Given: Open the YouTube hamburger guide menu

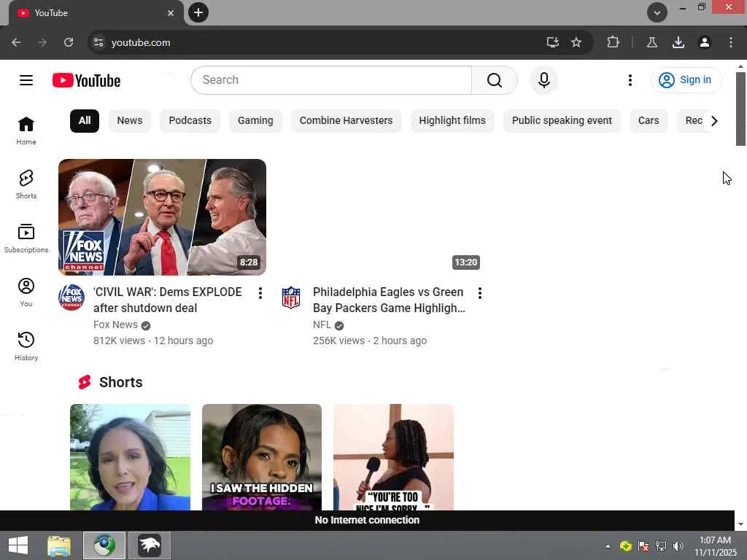Looking at the screenshot, I should (x=26, y=80).
